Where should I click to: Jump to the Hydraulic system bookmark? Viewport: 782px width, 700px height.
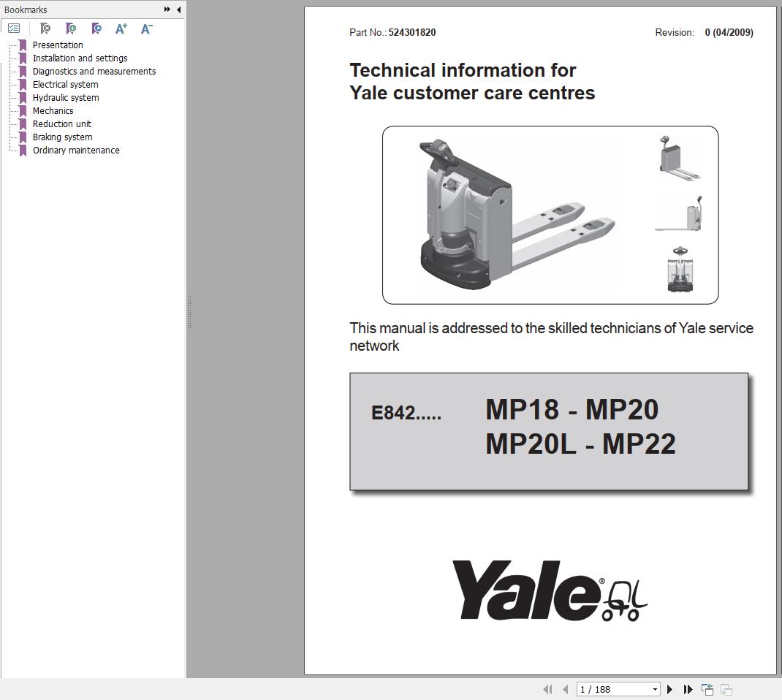(x=66, y=98)
